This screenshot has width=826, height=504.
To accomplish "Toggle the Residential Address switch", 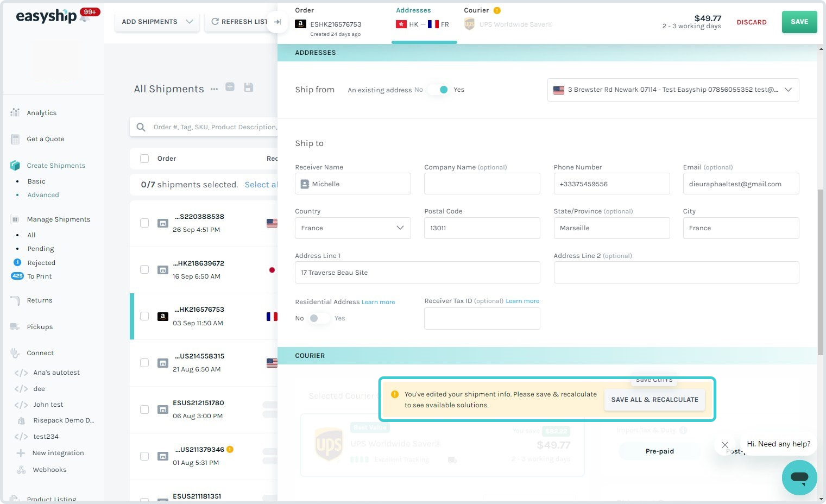I will click(x=319, y=318).
